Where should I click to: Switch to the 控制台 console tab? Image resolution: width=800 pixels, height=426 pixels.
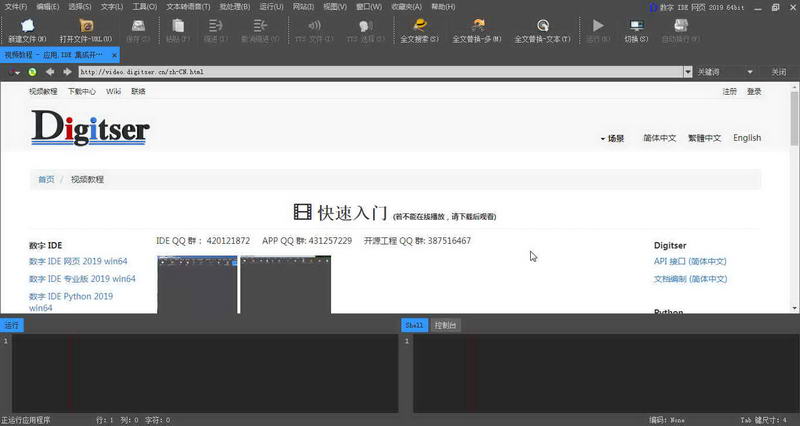(445, 325)
